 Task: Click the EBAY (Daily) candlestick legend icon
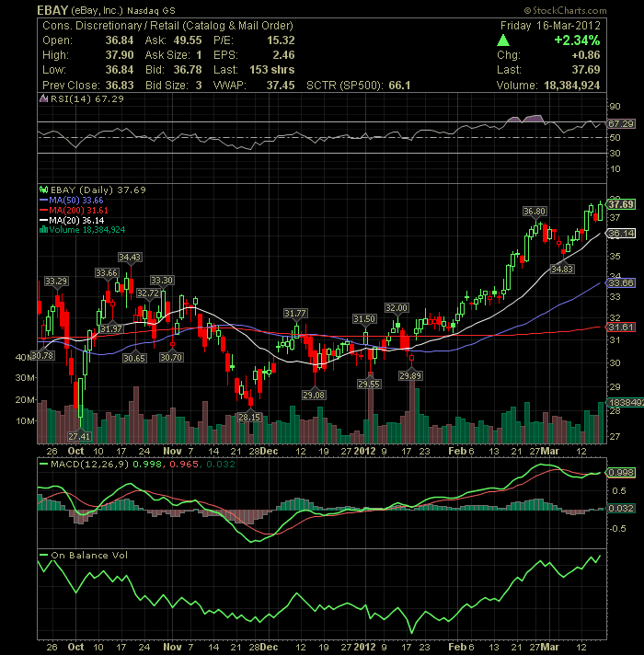tap(43, 190)
